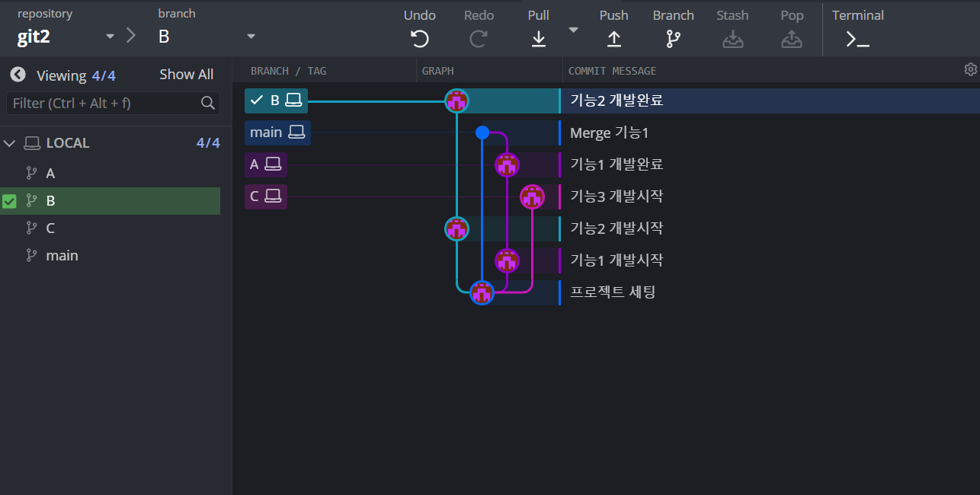This screenshot has height=495, width=980.
Task: Click avatar node of '기능2 개발시작' commit
Action: pos(456,228)
